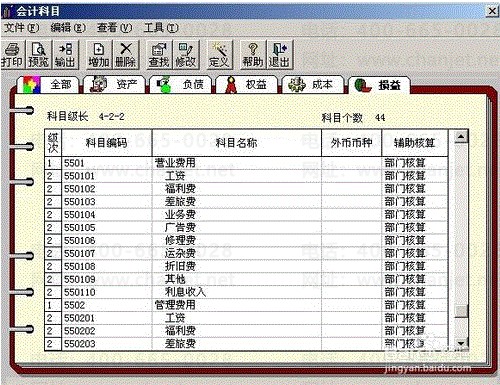
Task: Click the 业务费 account name
Action: [x=180, y=215]
